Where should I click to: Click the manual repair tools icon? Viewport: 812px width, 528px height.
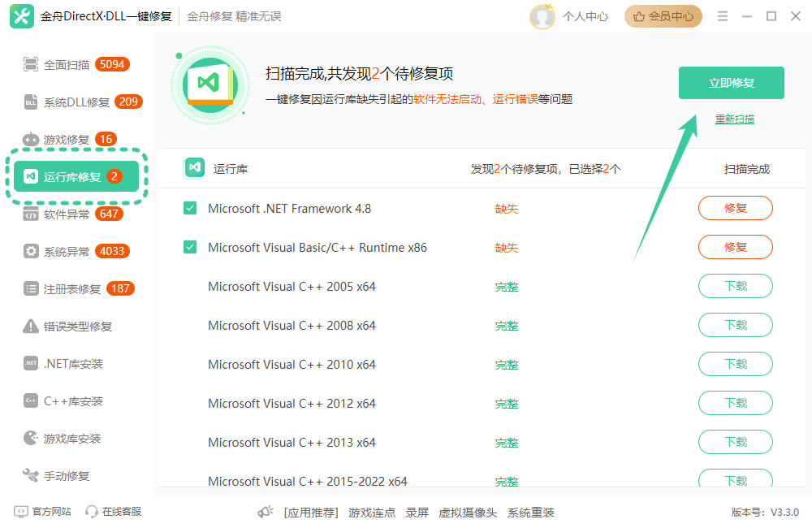pos(31,475)
